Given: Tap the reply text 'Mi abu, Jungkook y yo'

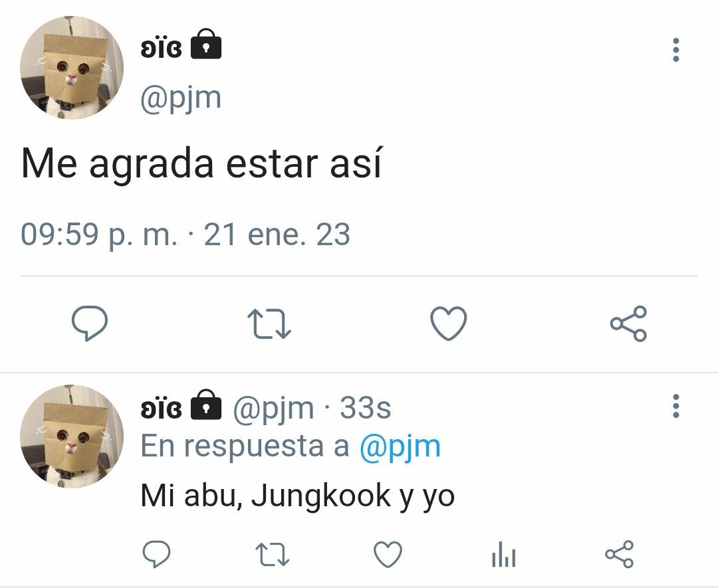Looking at the screenshot, I should point(298,496).
